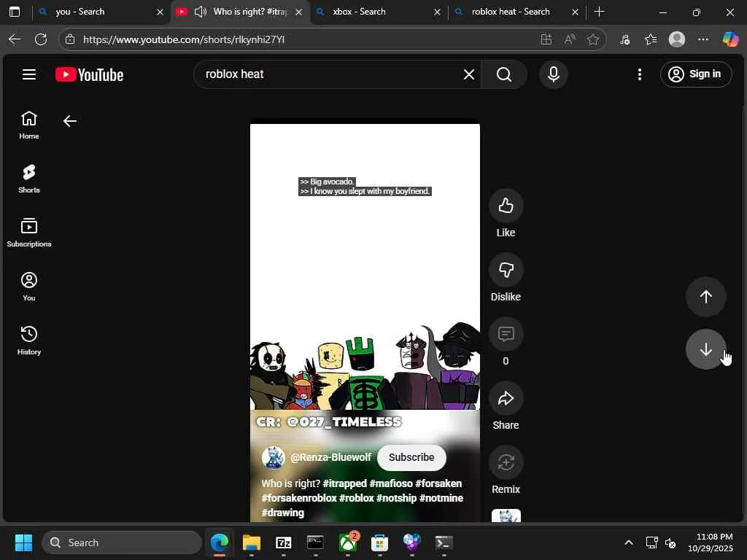The width and height of the screenshot is (747, 560).
Task: Open Renza-Bluewolf channel avatar
Action: pos(274,458)
